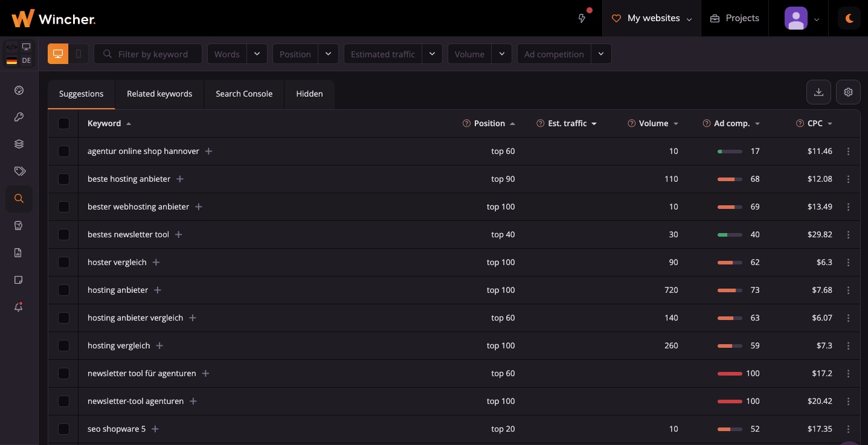The width and height of the screenshot is (868, 445).
Task: Download keyword table with export icon
Action: click(x=818, y=92)
